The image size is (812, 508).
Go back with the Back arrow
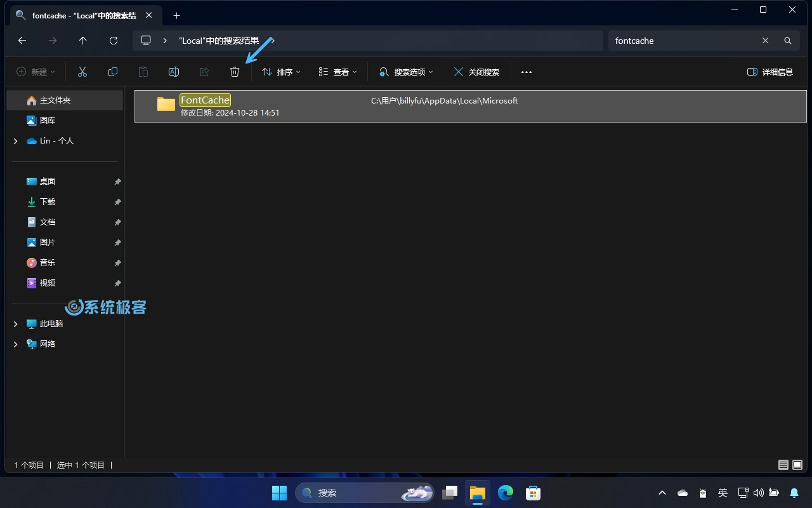(x=22, y=41)
